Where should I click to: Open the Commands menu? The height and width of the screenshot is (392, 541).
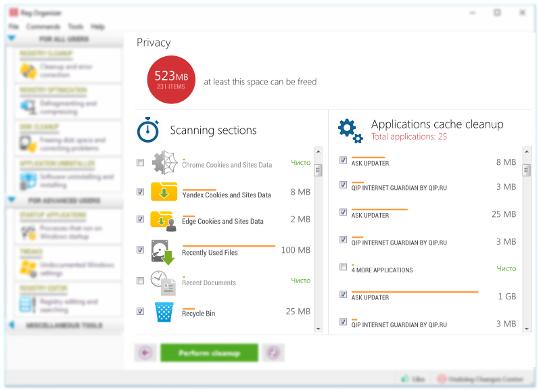43,26
